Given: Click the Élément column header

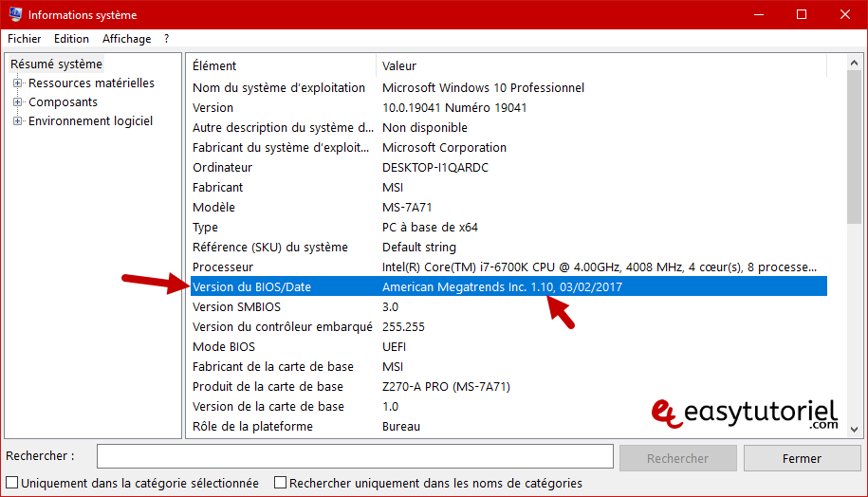Looking at the screenshot, I should pos(283,65).
